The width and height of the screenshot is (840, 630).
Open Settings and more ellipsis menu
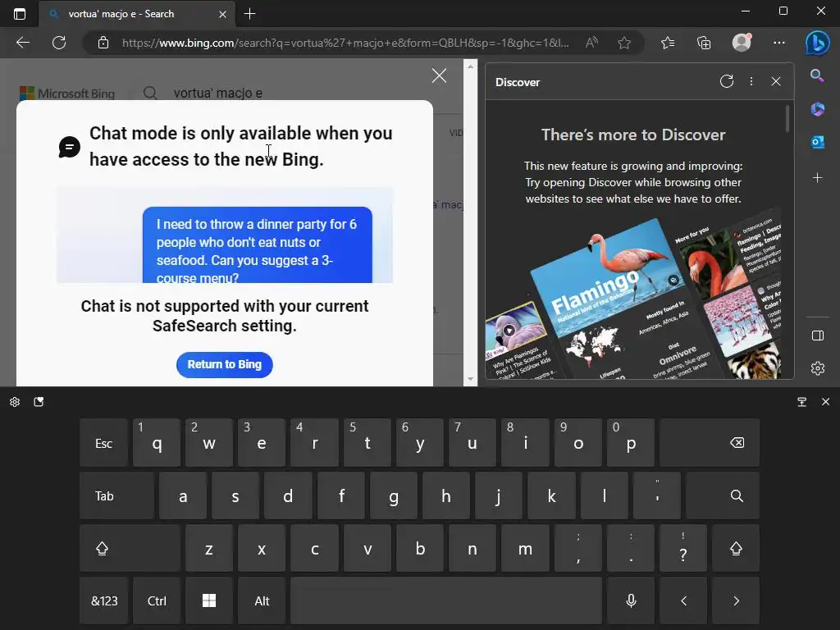click(x=779, y=43)
